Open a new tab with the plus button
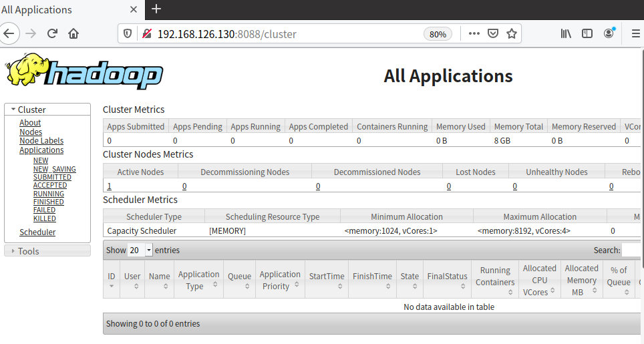The height and width of the screenshot is (344, 644). (156, 9)
